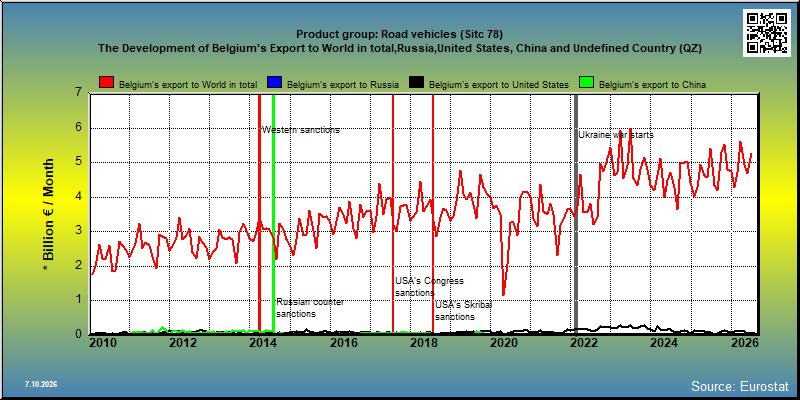Select legend text "Belgium's export to Russia"

[x=343, y=85]
